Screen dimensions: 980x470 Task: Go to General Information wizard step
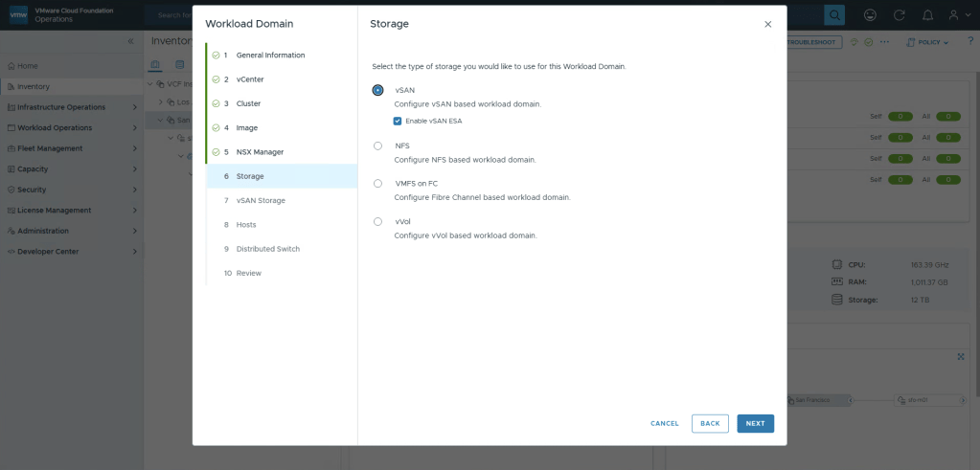270,56
